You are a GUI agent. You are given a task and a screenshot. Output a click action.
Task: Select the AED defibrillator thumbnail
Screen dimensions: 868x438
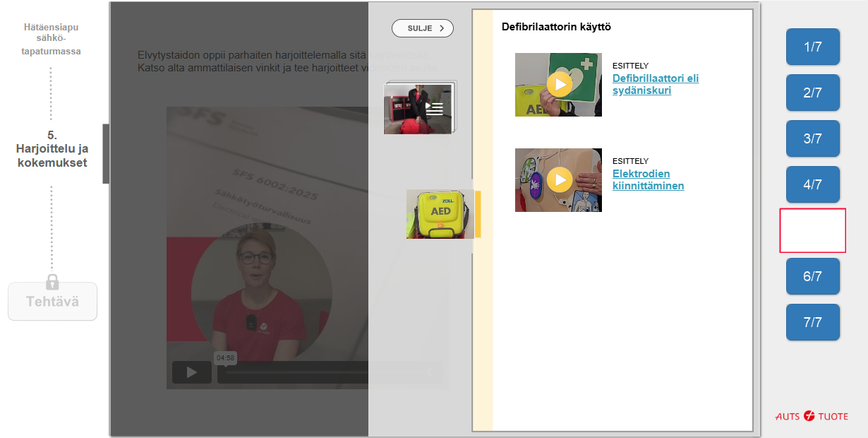440,214
